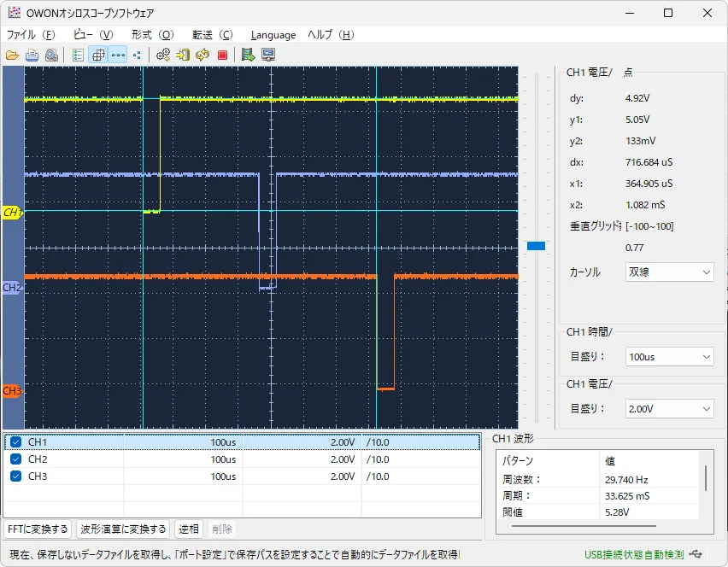Open the カーソル dropdown showing 双線

669,272
